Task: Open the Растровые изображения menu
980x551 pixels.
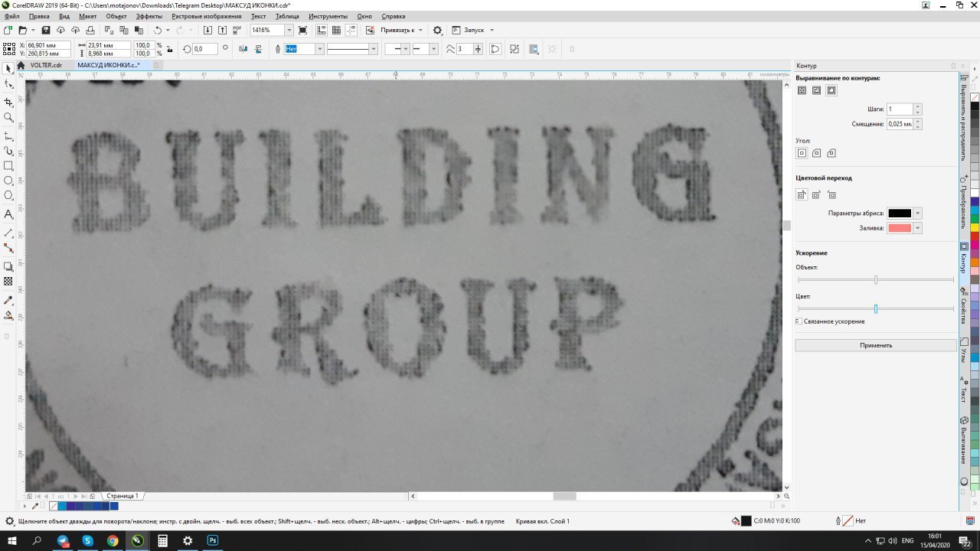Action: click(206, 16)
